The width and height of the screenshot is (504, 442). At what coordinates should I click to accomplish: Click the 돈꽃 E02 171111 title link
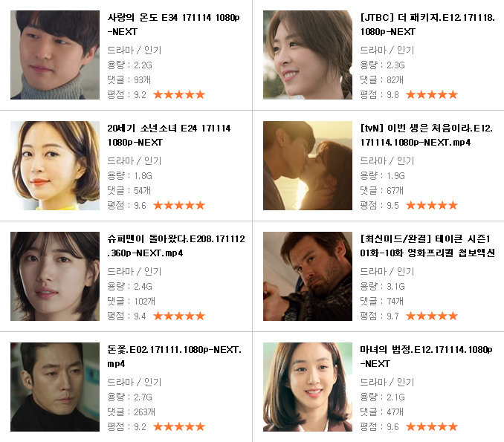pyautogui.click(x=174, y=357)
